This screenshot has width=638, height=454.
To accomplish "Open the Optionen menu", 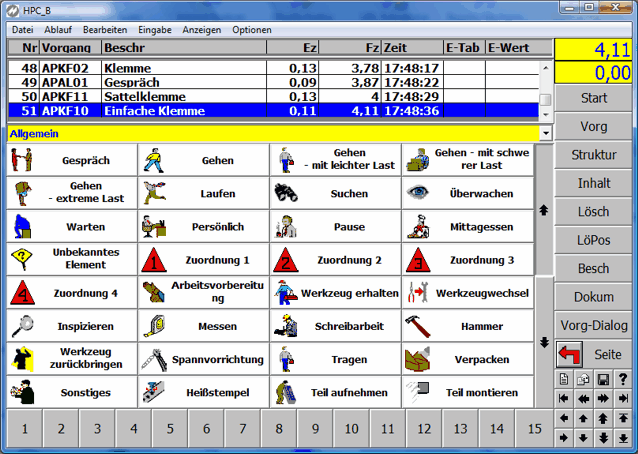I will click(251, 30).
